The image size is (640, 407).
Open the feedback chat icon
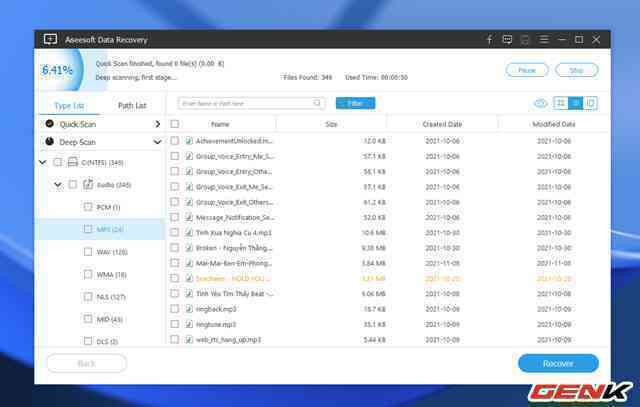[x=507, y=39]
